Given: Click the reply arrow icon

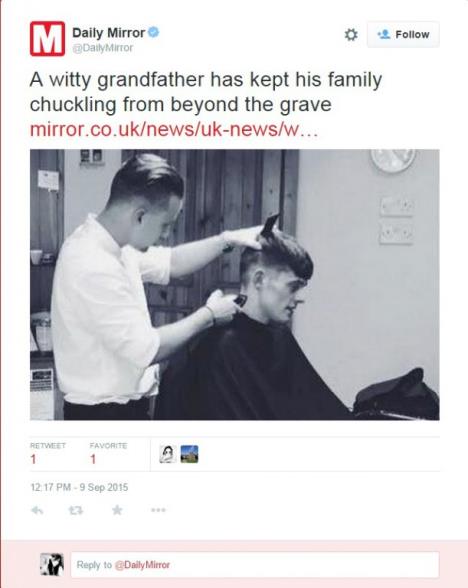Looking at the screenshot, I should point(37,510).
